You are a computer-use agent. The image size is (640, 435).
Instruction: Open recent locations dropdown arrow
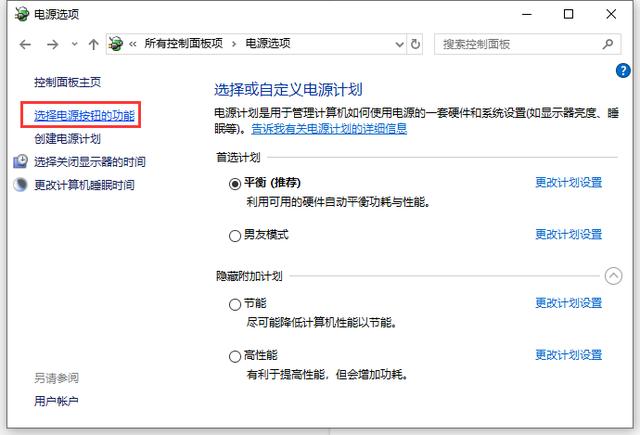point(74,44)
